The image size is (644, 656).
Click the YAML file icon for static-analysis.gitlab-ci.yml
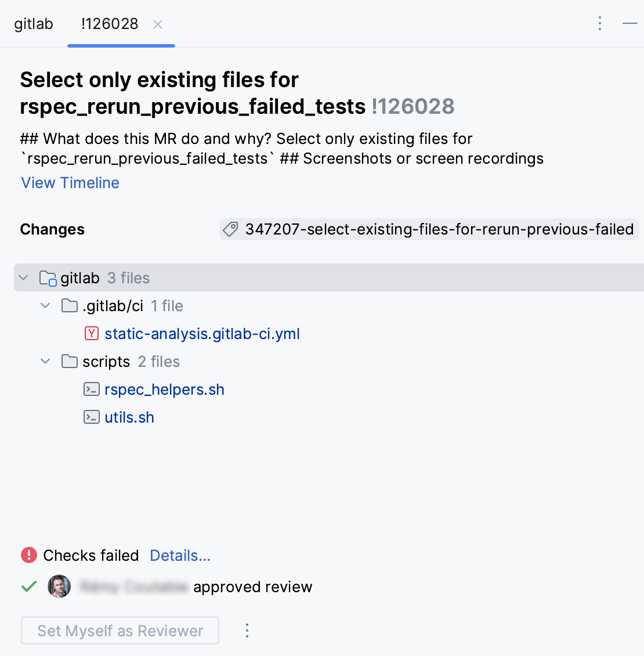pos(92,333)
